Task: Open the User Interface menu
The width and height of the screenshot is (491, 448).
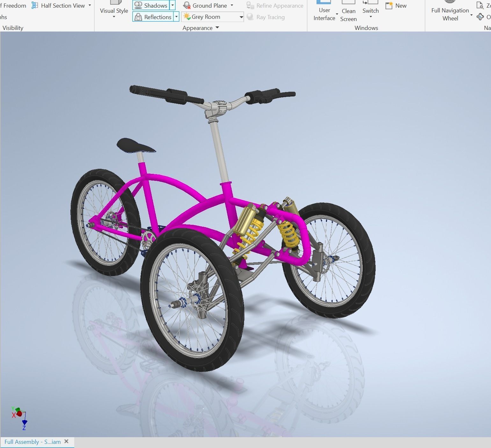Action: (x=324, y=11)
